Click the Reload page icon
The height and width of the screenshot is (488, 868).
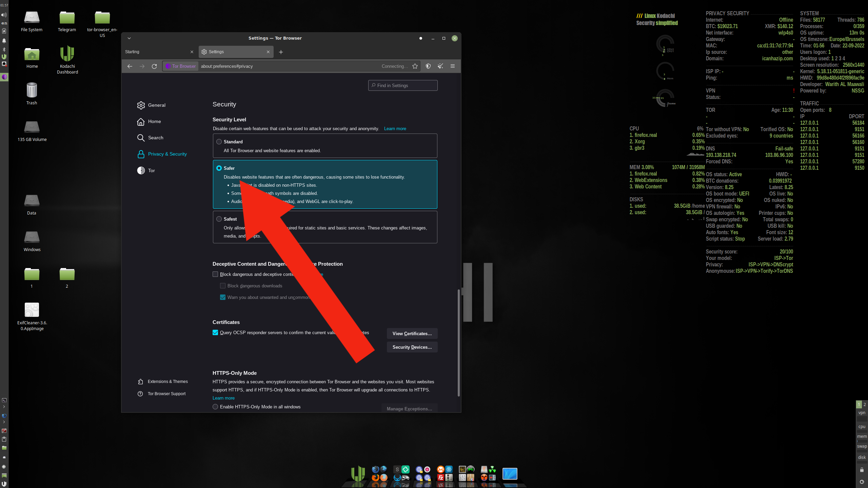154,66
